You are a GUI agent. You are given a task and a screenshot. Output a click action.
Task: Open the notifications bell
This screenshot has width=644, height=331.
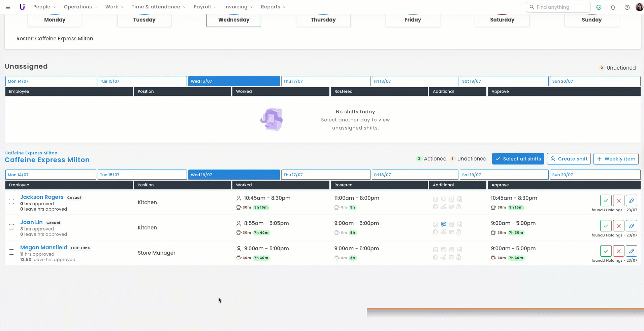613,7
